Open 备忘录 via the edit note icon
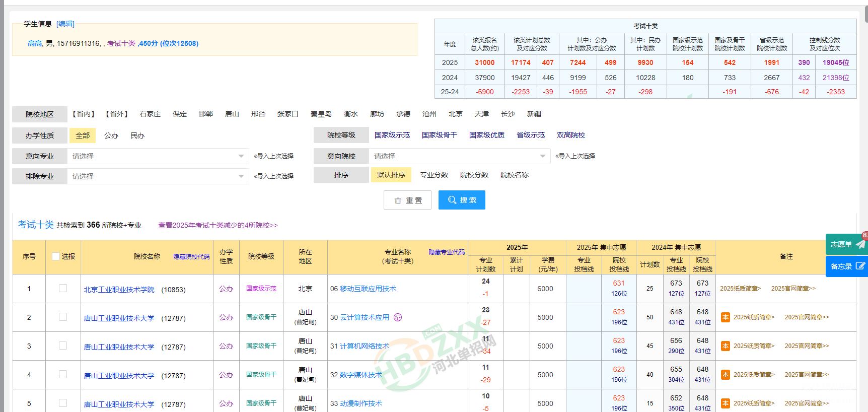868x412 pixels. click(x=860, y=266)
